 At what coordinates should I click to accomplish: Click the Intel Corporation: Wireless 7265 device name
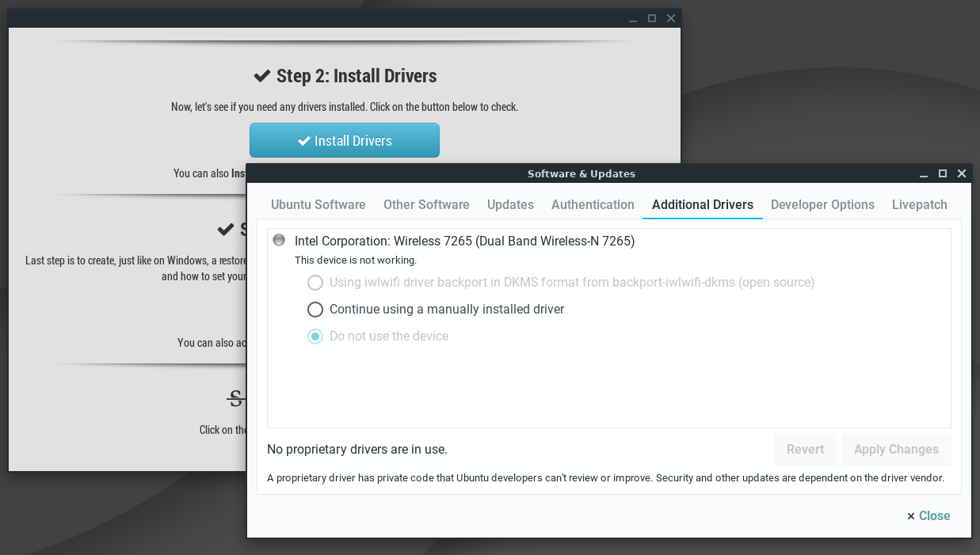464,241
